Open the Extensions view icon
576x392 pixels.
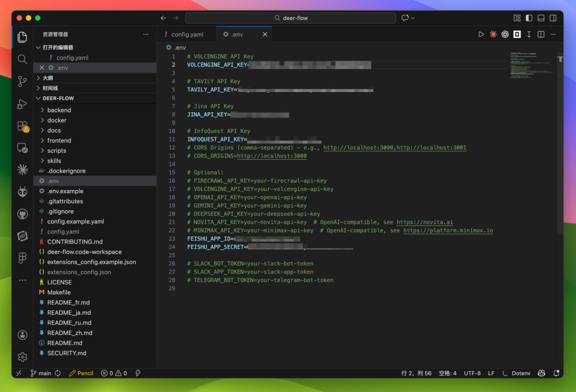click(22, 126)
